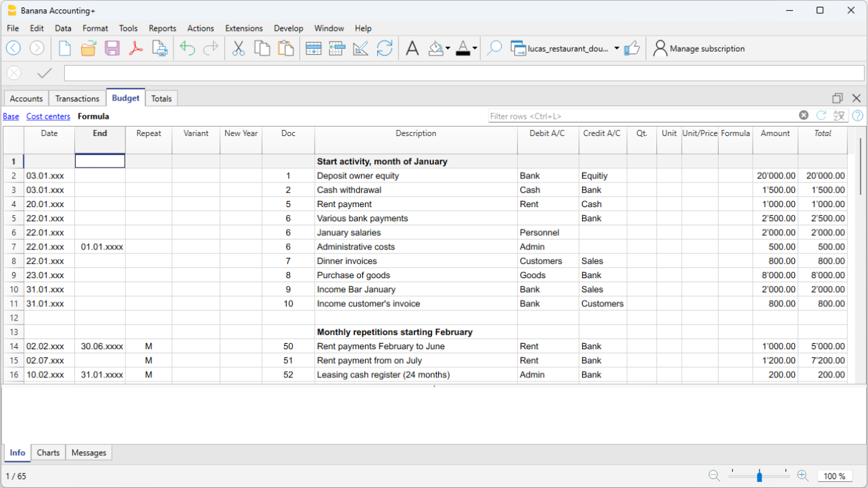Switch to the Accounts tab
Screen dimensions: 868x488
tap(26, 99)
